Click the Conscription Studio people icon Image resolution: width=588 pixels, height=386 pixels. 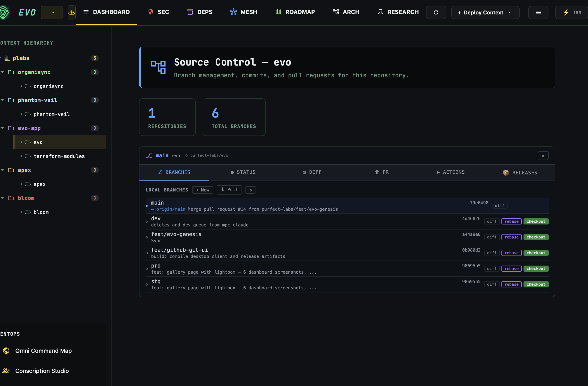coord(6,371)
